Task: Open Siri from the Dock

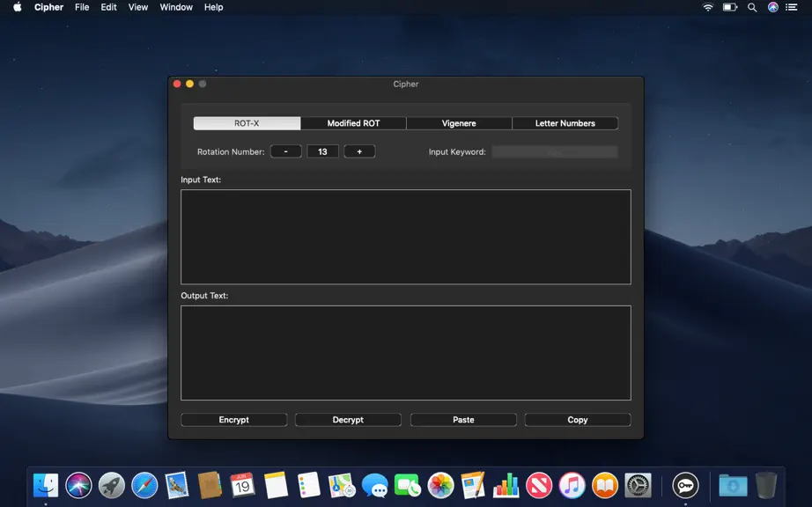Action: point(78,486)
